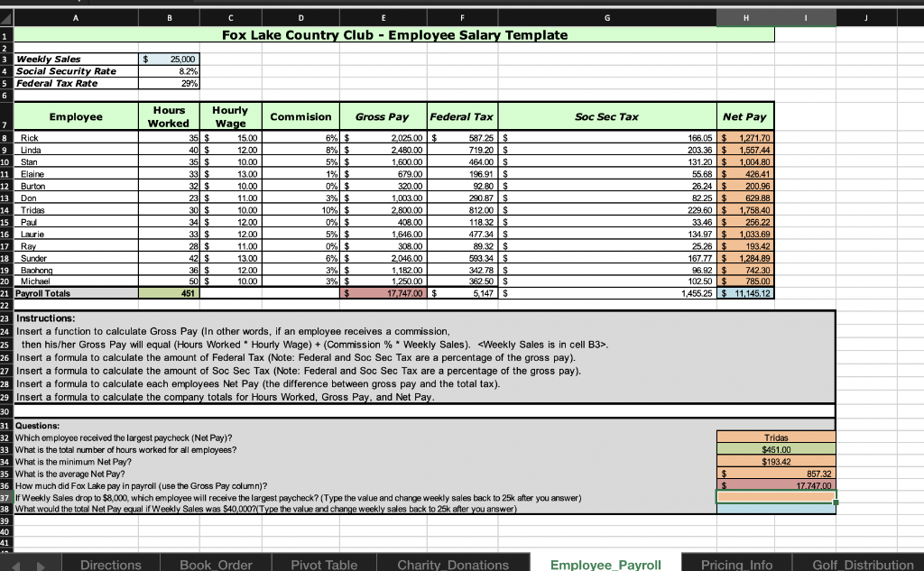Screen dimensions: 924x571
Task: Click the previous sheet navigation arrow
Action: coord(15,566)
